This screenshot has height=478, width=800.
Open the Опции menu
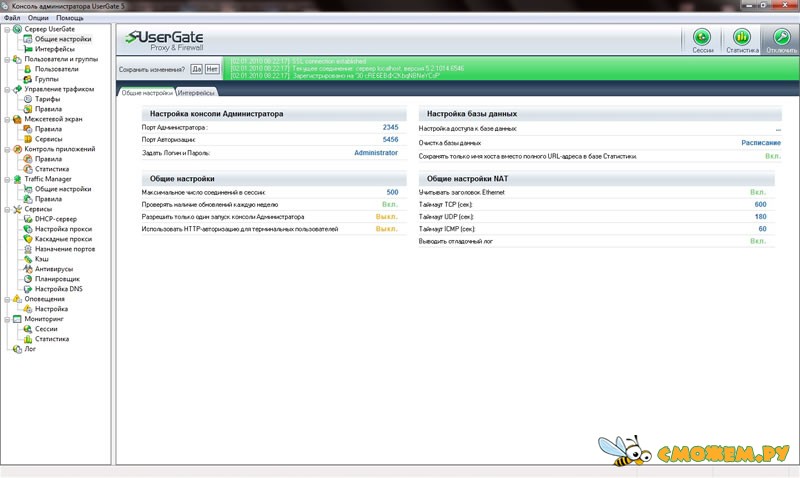point(38,18)
